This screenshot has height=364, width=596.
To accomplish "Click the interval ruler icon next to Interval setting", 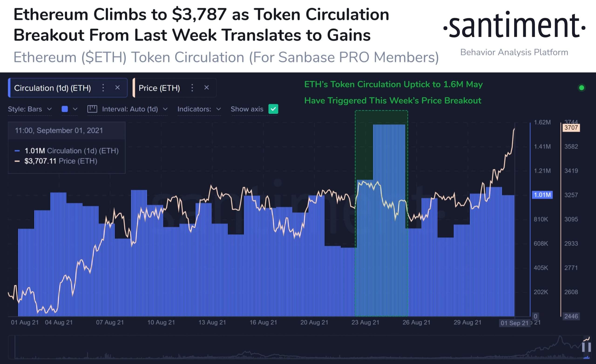I will coord(93,109).
